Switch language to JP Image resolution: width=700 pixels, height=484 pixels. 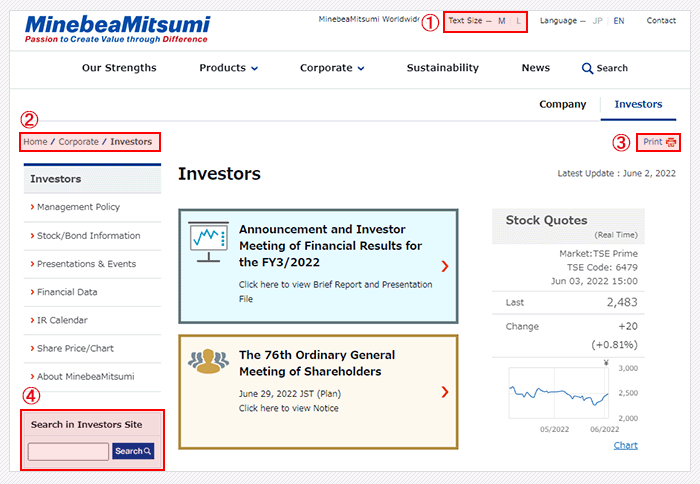pos(597,21)
